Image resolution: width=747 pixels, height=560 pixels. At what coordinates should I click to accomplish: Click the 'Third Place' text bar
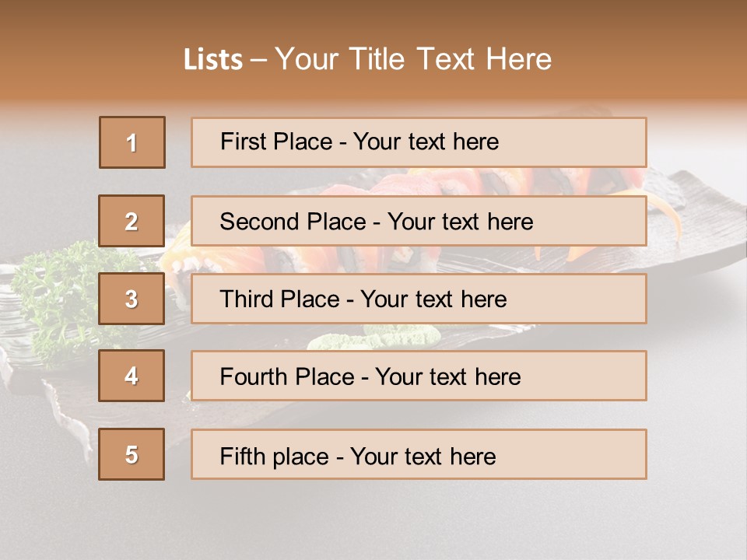pos(419,299)
